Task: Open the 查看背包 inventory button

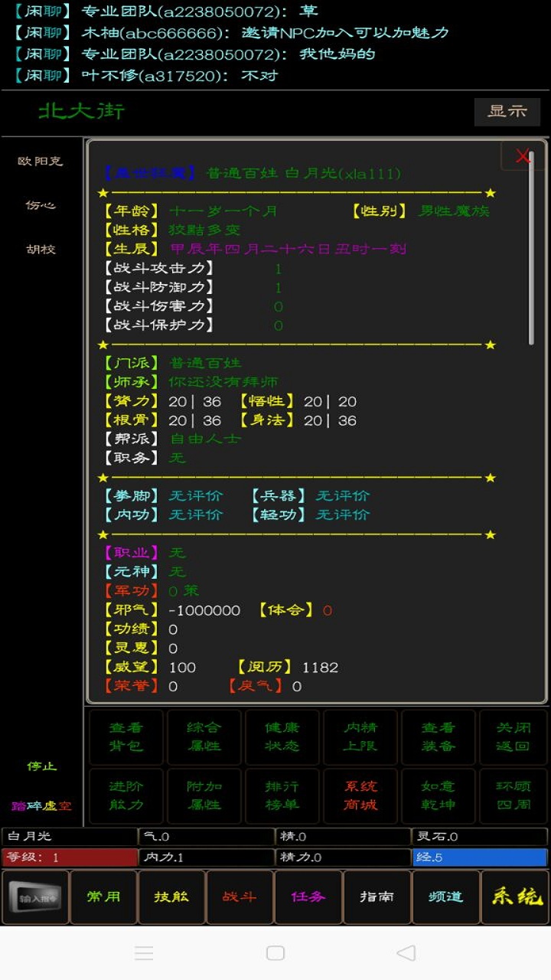Action: point(126,737)
